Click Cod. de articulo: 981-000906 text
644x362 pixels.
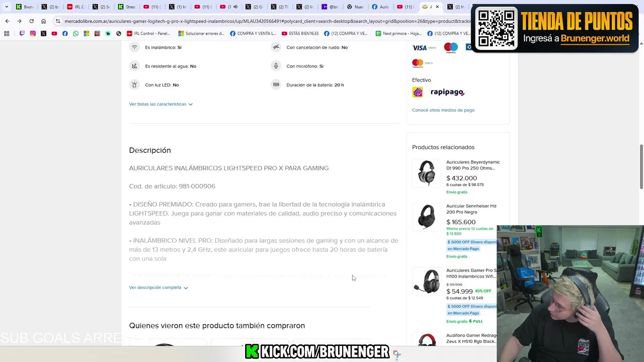click(x=172, y=186)
